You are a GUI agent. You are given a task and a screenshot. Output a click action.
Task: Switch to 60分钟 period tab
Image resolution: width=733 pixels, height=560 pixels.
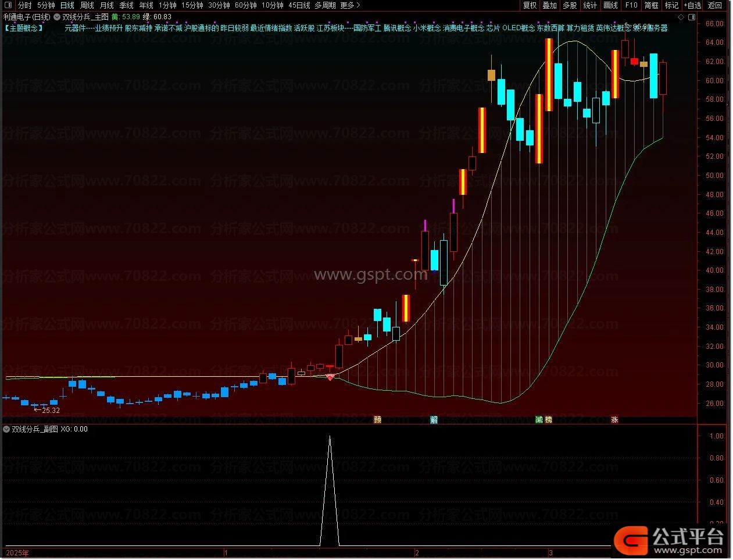pyautogui.click(x=245, y=5)
